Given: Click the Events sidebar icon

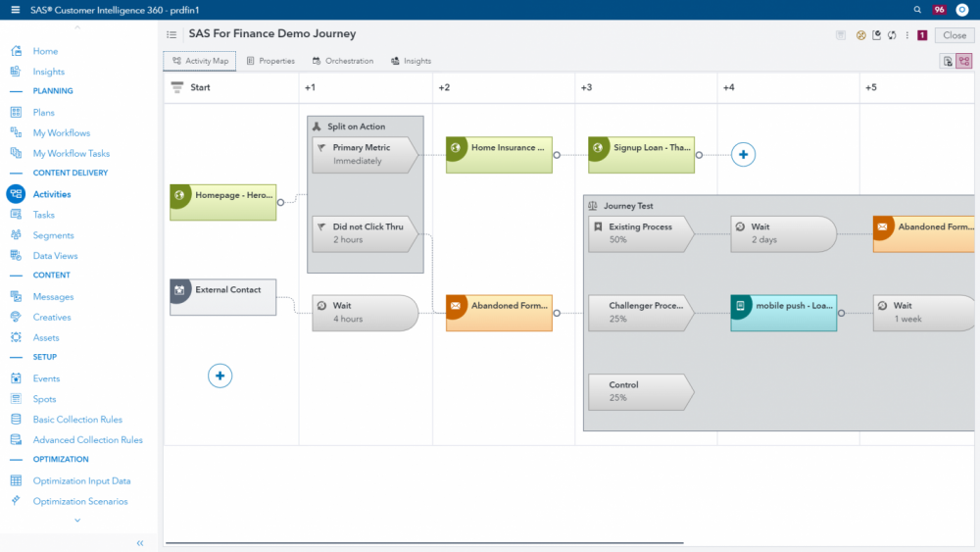Looking at the screenshot, I should (16, 378).
